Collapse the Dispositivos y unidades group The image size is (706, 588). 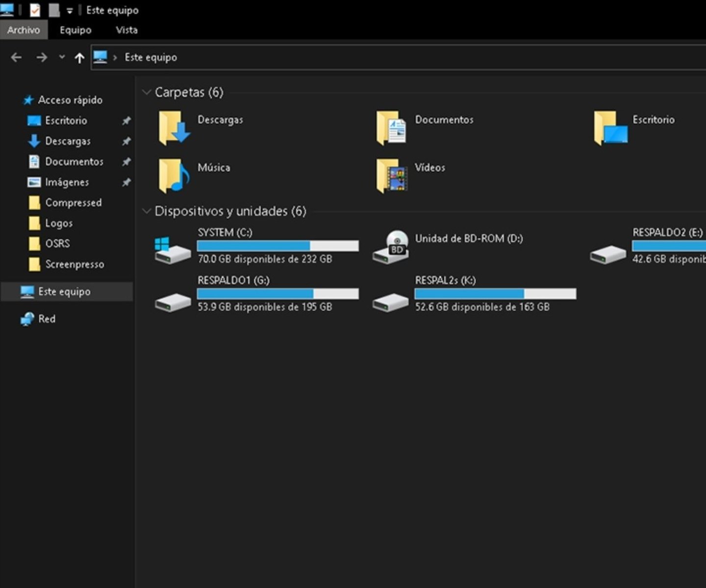pyautogui.click(x=146, y=211)
